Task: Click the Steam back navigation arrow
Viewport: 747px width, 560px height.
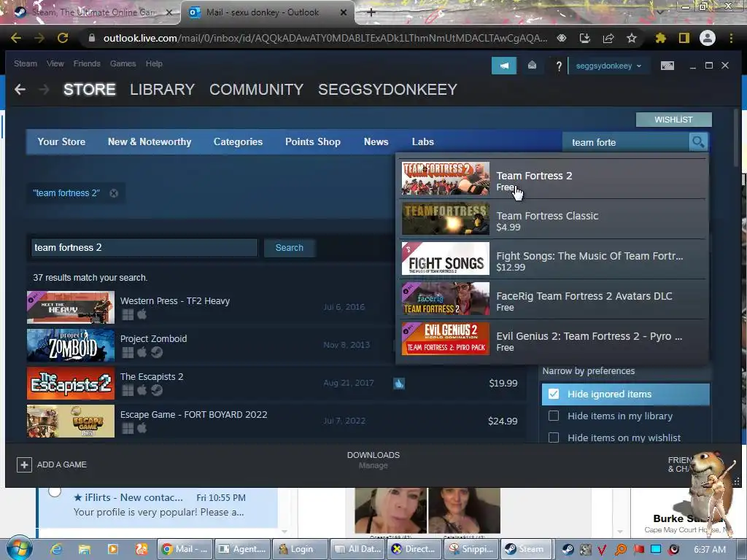Action: [x=20, y=89]
